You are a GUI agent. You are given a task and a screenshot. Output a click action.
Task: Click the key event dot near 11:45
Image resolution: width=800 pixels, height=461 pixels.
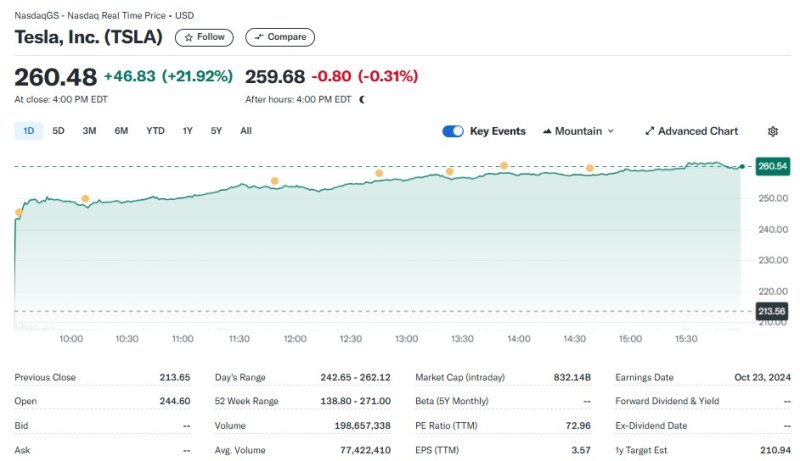274,181
